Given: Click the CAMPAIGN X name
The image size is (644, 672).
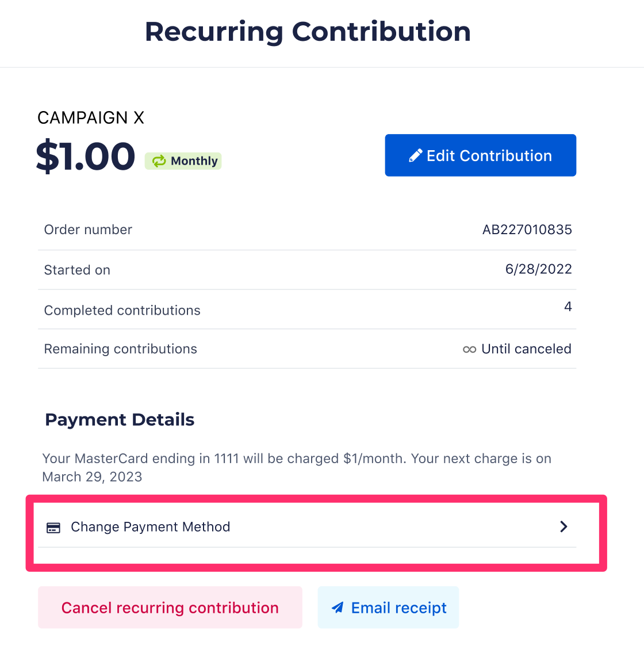Looking at the screenshot, I should point(91,117).
